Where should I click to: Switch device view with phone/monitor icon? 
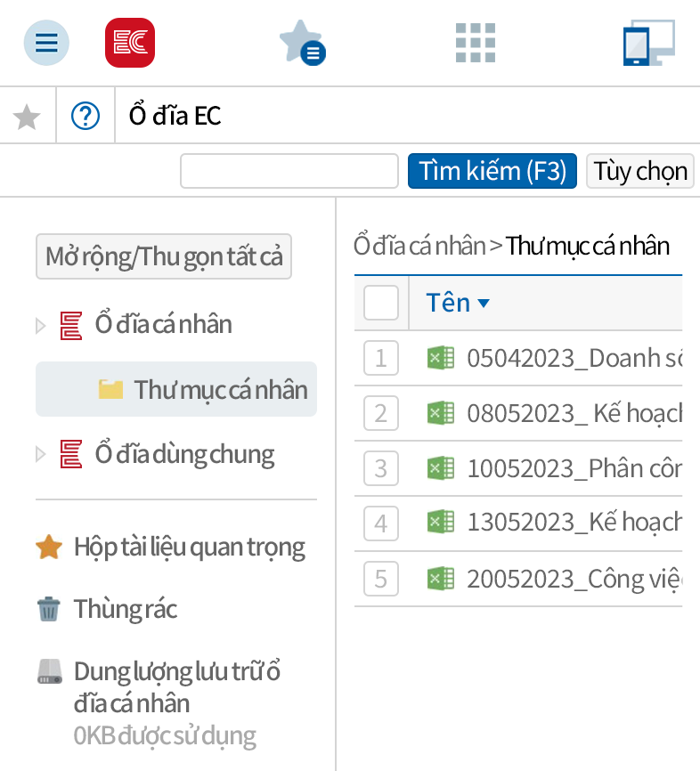[648, 43]
